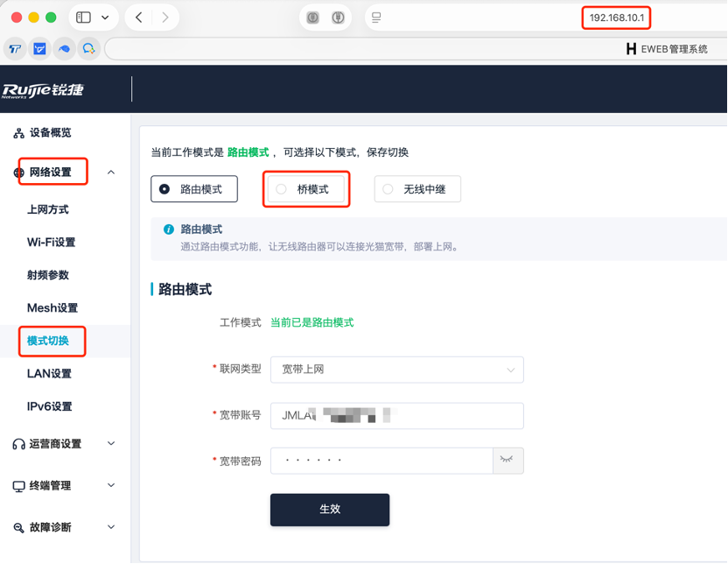Select the 无线中继 radio option
The image size is (728, 564).
tap(417, 189)
